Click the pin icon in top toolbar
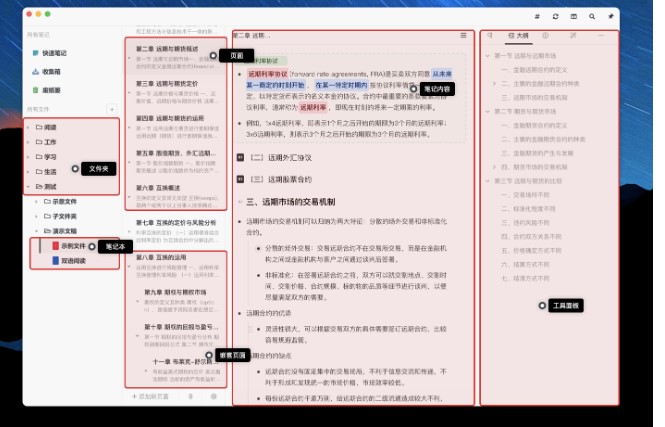The image size is (665, 427). pyautogui.click(x=609, y=17)
